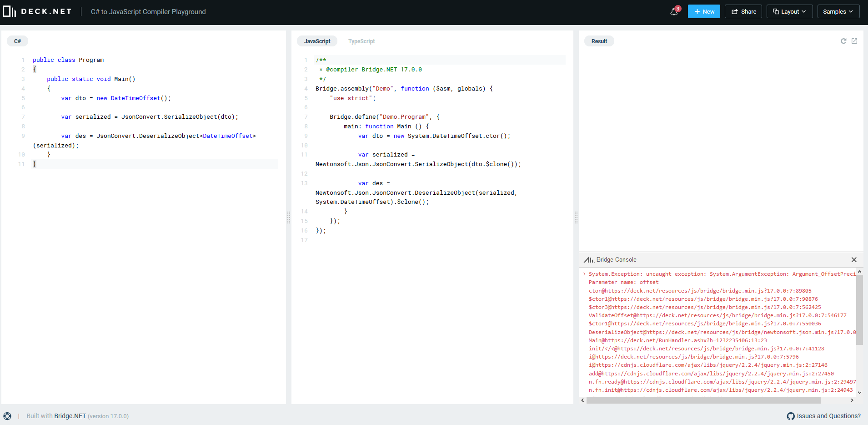Open the notifications bell
868x425 pixels.
(674, 11)
